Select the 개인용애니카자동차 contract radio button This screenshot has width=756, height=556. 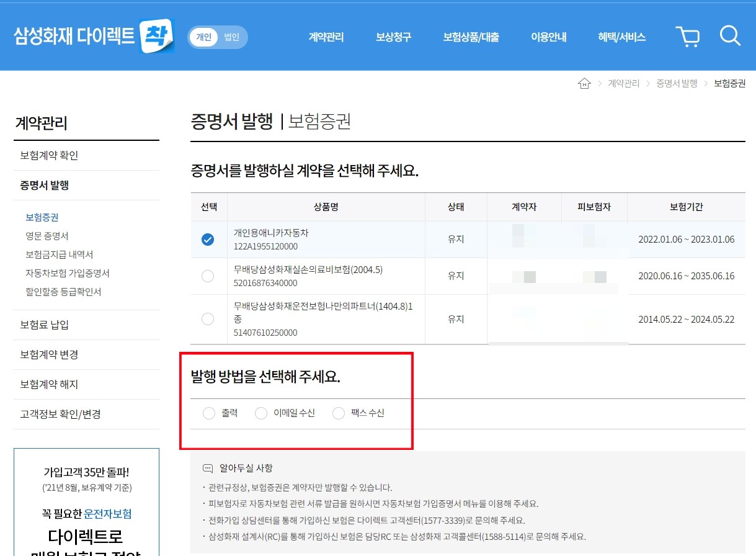(208, 240)
